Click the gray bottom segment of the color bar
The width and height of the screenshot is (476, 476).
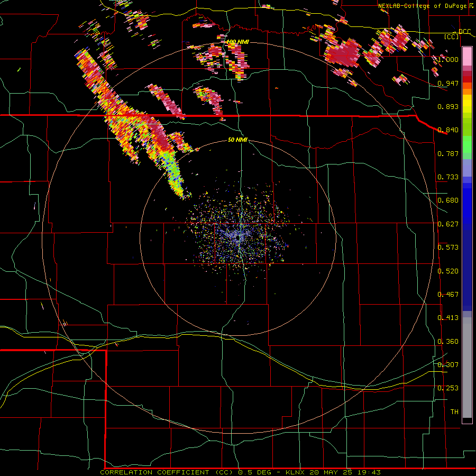467,368
